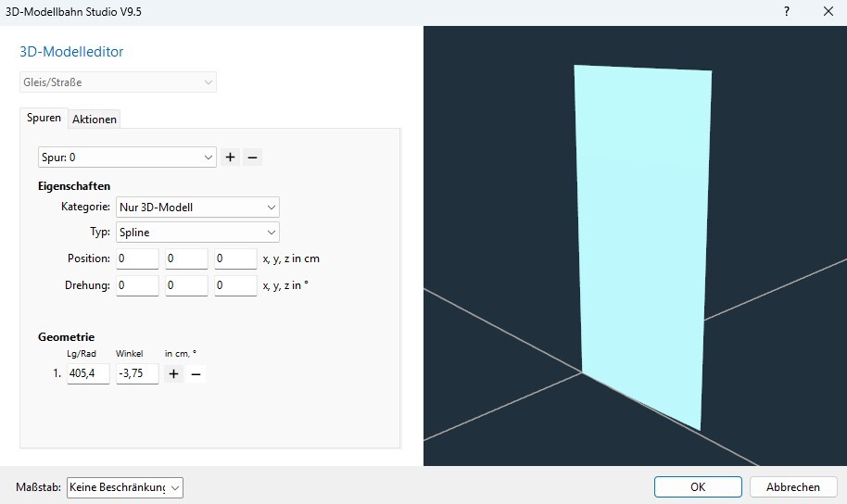
Task: Focus the Position y field
Action: pos(186,258)
